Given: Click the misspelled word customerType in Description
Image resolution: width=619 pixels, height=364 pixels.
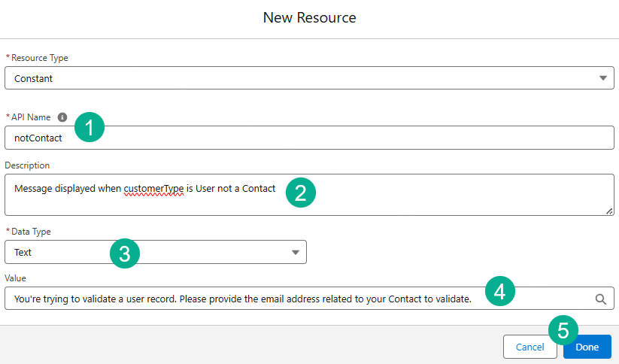Looking at the screenshot, I should point(154,188).
